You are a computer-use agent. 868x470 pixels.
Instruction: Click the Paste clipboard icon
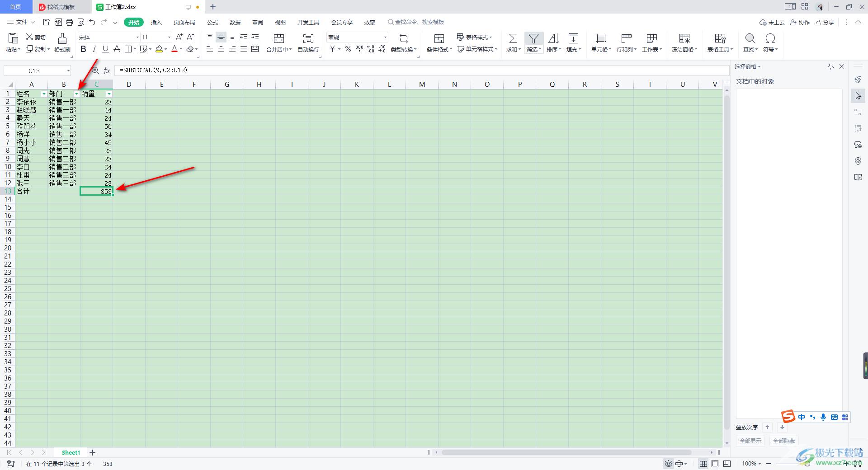tap(13, 38)
